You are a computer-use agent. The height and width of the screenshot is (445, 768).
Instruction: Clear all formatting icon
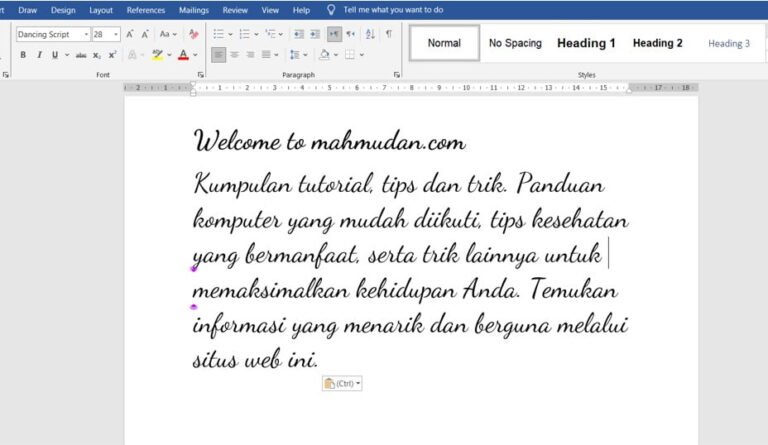[194, 34]
